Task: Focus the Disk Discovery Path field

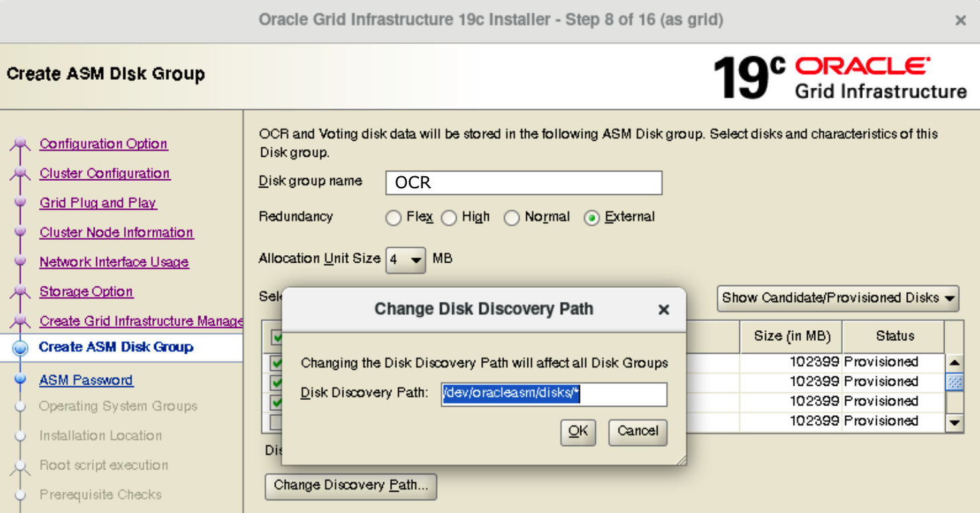Action: (x=554, y=394)
